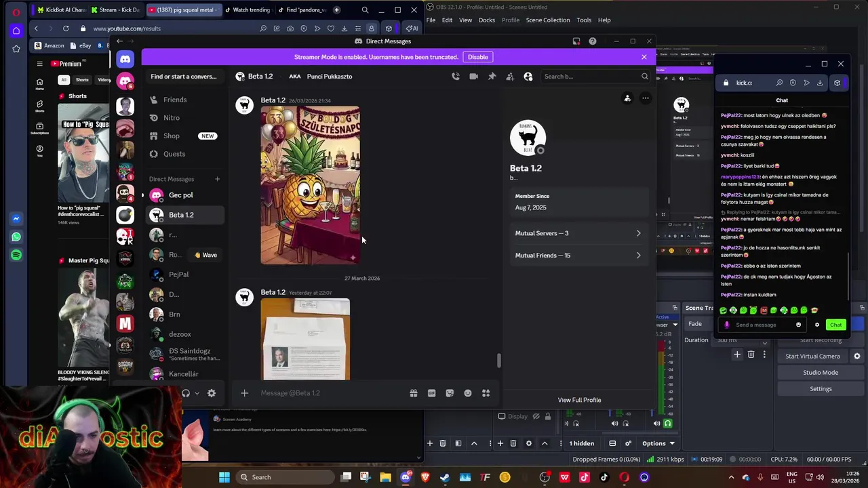Open the OBS Edit menu
The width and height of the screenshot is (868, 488).
point(447,20)
